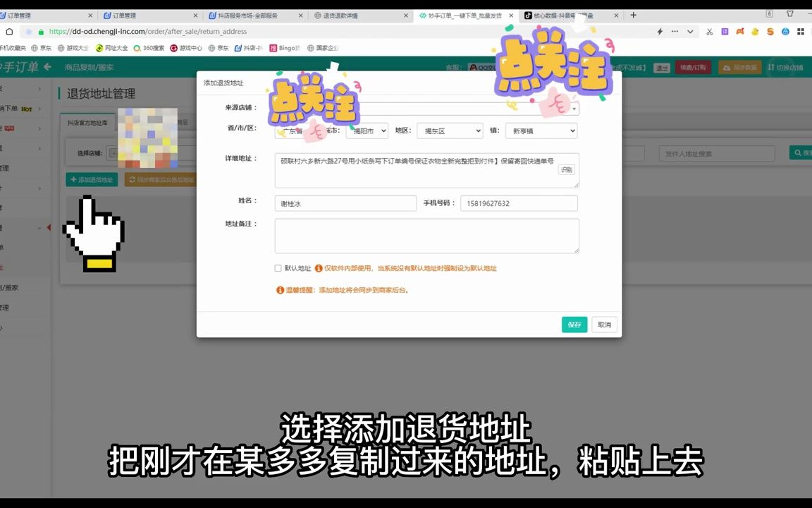Click the 取消 cancel button
Screen dimensions: 812x508
pos(603,325)
